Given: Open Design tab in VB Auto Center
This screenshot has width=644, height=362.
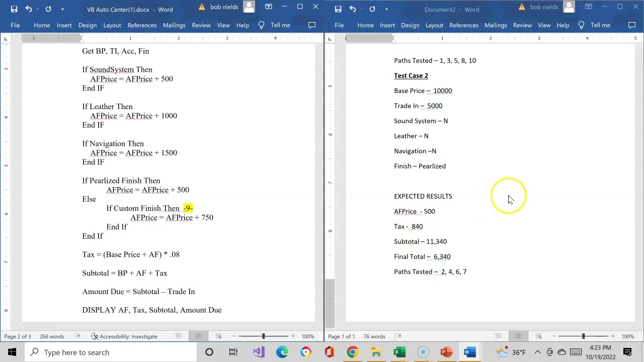Looking at the screenshot, I should pyautogui.click(x=88, y=25).
